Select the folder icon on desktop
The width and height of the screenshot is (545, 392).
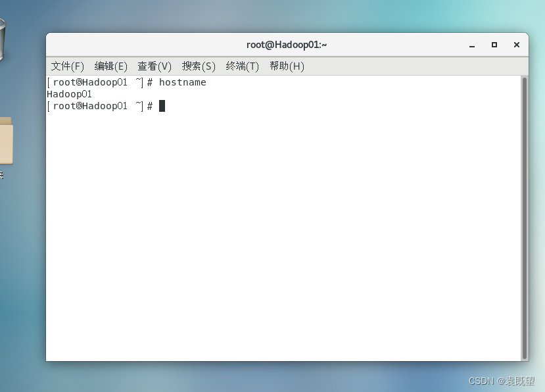click(x=7, y=141)
